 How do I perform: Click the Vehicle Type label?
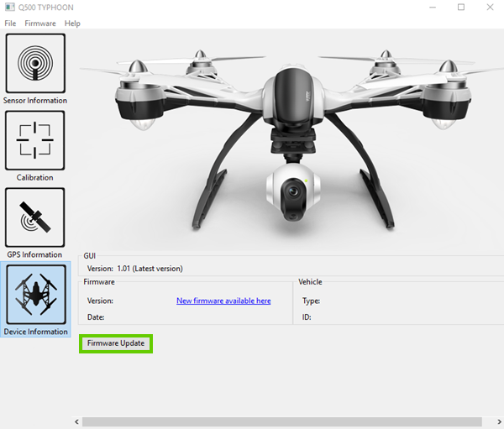(311, 301)
